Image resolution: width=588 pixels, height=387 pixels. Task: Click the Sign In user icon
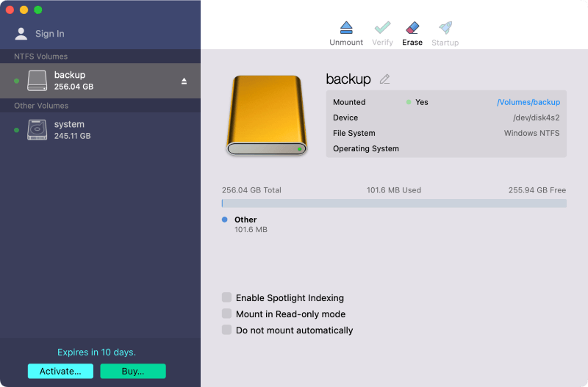click(21, 34)
